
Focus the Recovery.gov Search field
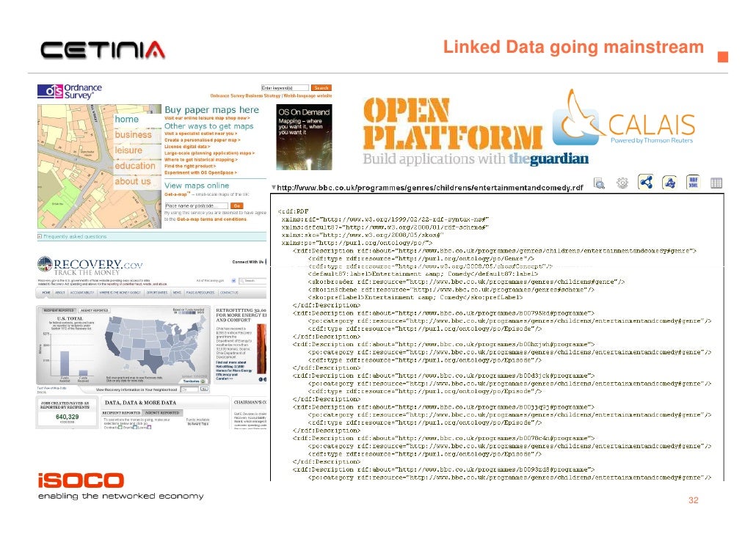(x=254, y=280)
